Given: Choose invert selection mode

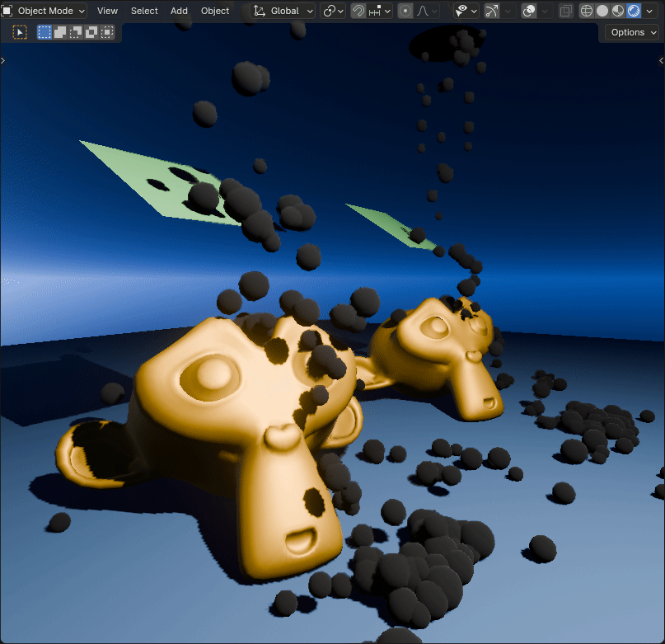Looking at the screenshot, I should pos(91,32).
